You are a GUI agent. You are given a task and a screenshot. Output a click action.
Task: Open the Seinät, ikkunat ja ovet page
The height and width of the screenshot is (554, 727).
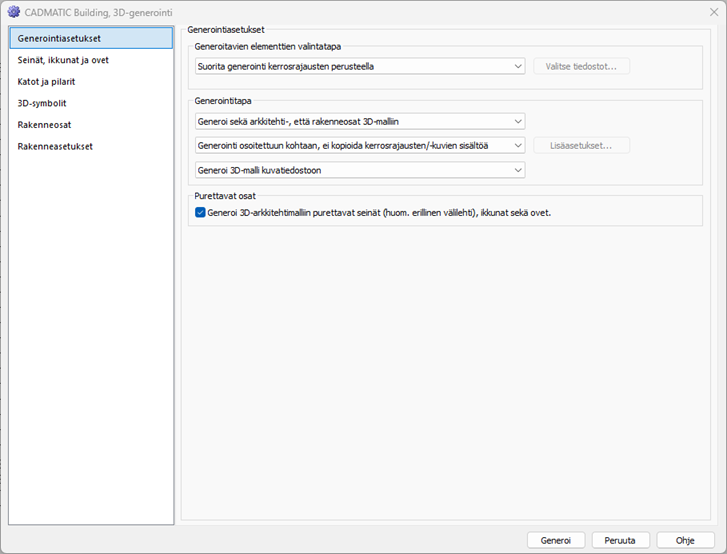[x=63, y=60]
